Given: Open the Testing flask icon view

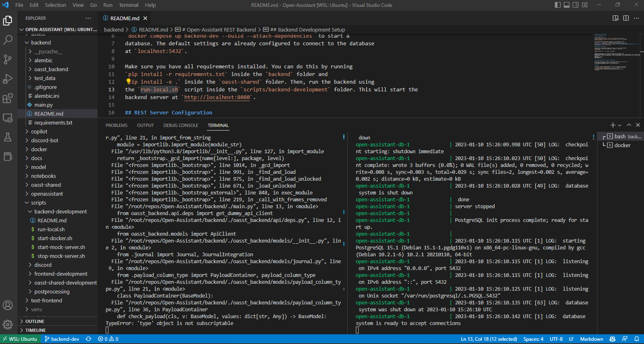Looking at the screenshot, I should point(8,137).
